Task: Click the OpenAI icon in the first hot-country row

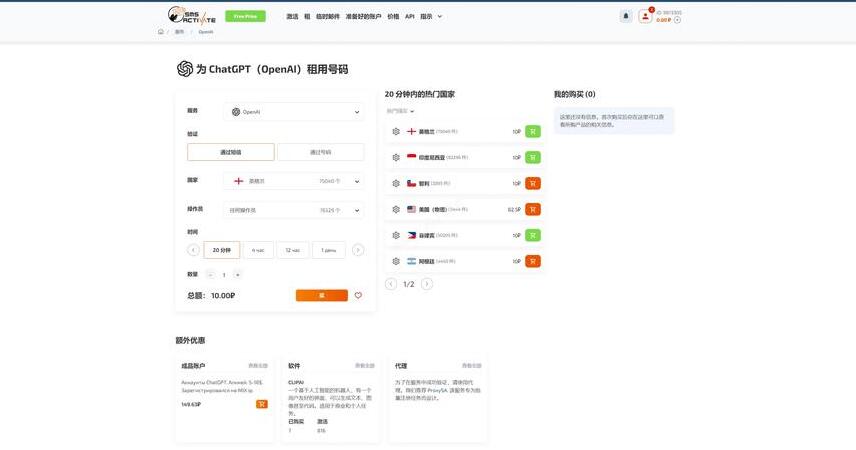Action: click(396, 132)
